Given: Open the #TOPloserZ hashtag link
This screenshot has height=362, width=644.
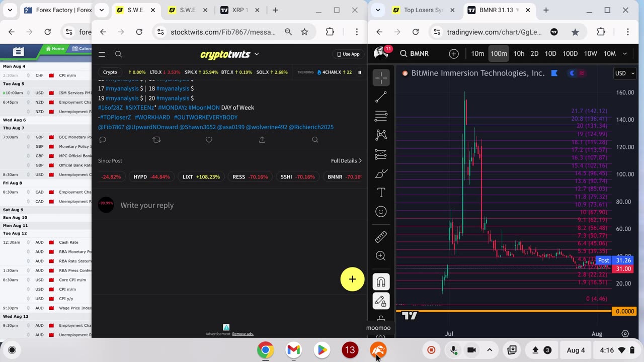Looking at the screenshot, I should point(116,117).
